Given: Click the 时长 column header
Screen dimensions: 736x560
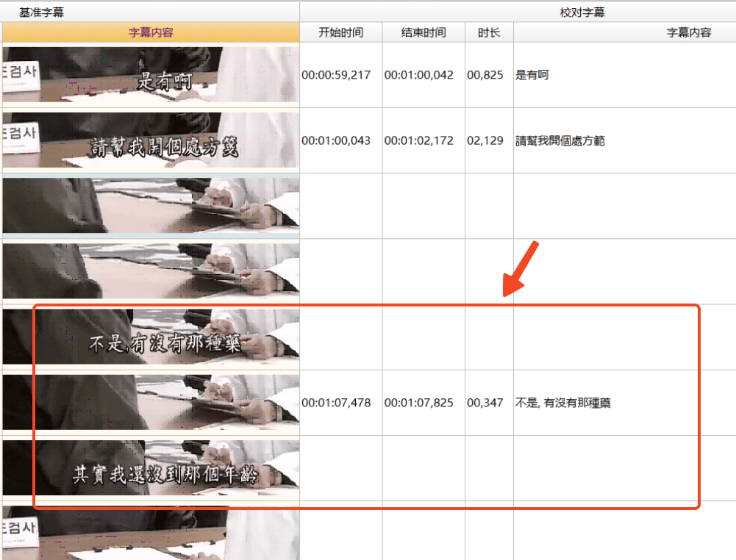Looking at the screenshot, I should coord(487,32).
